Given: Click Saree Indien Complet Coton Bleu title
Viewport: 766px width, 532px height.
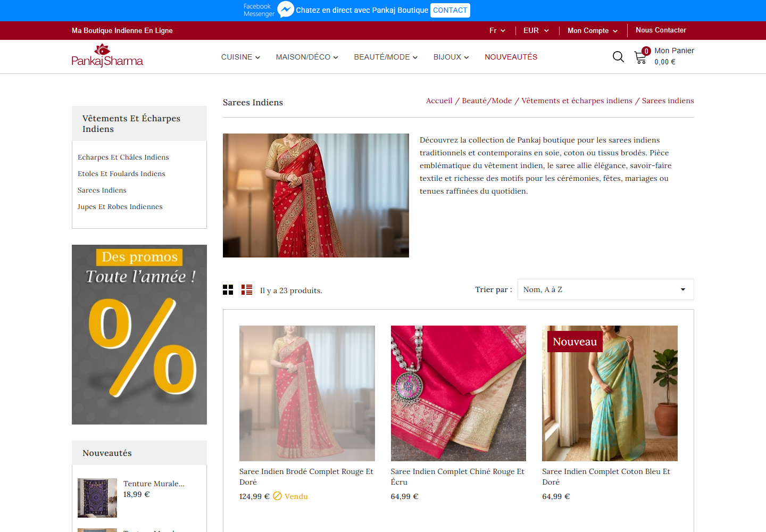Looking at the screenshot, I should point(606,477).
